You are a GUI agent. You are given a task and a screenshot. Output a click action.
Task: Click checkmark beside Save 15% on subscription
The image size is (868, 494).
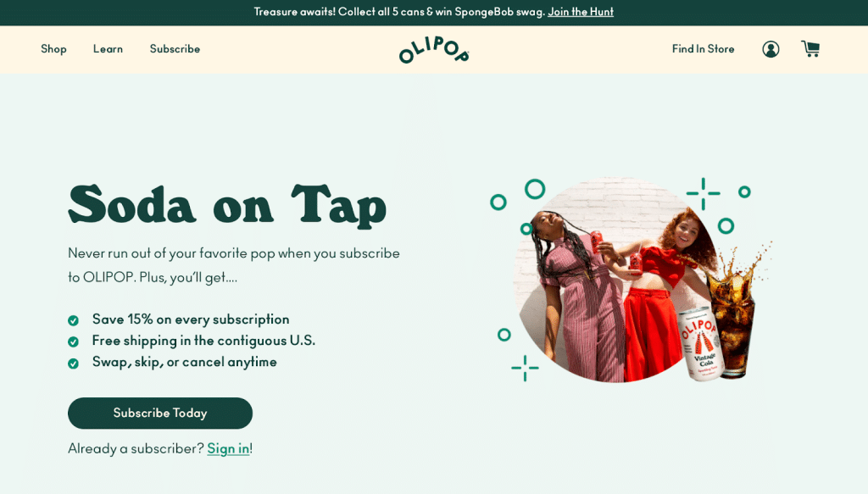[73, 320]
